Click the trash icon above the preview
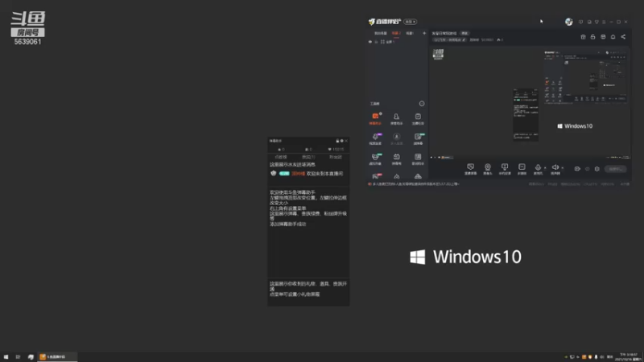 [583, 37]
